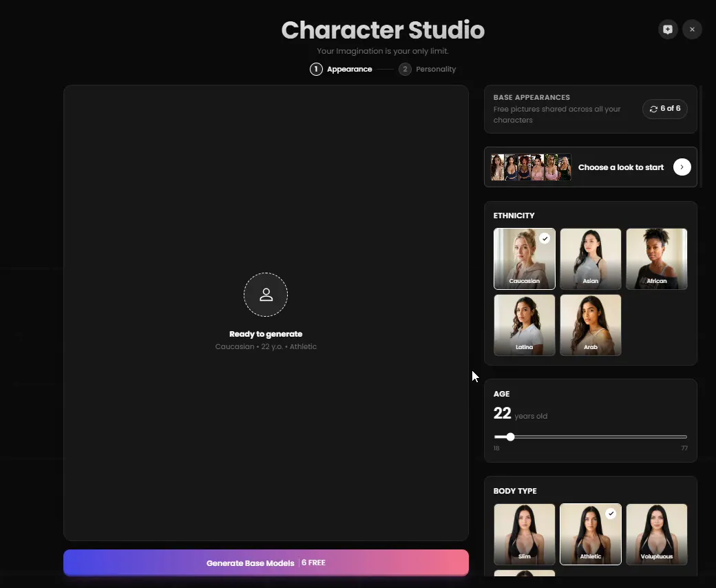Image resolution: width=716 pixels, height=588 pixels.
Task: Select the Asian ethnicity card
Action: [x=591, y=259]
